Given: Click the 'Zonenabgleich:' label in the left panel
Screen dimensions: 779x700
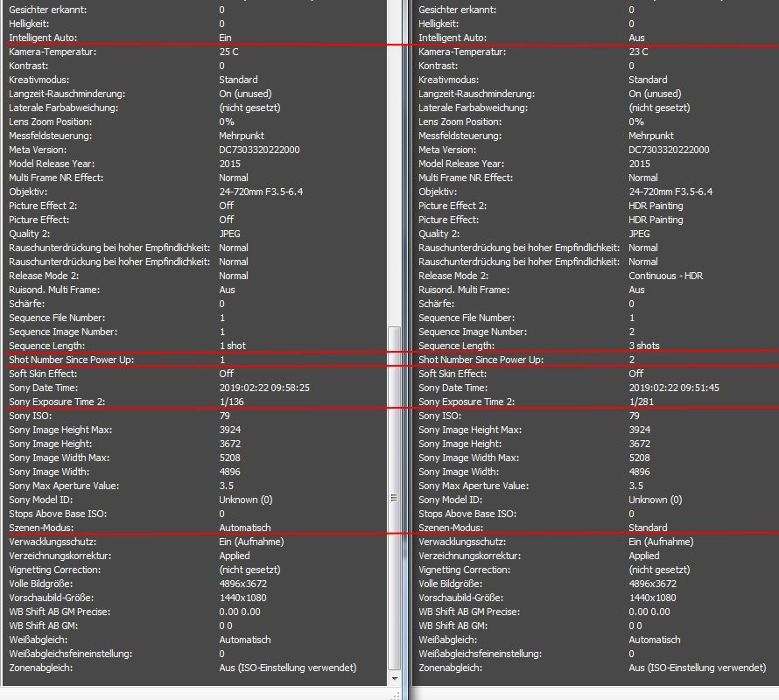Looking at the screenshot, I should click(x=40, y=668).
